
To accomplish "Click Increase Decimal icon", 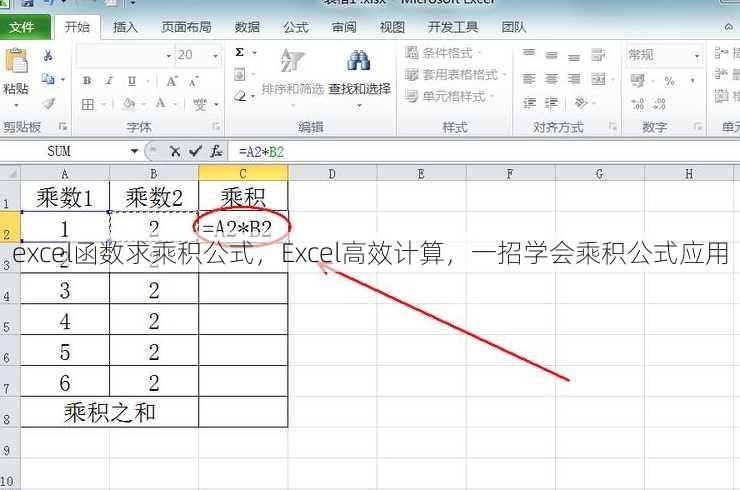I will pyautogui.click(x=638, y=104).
